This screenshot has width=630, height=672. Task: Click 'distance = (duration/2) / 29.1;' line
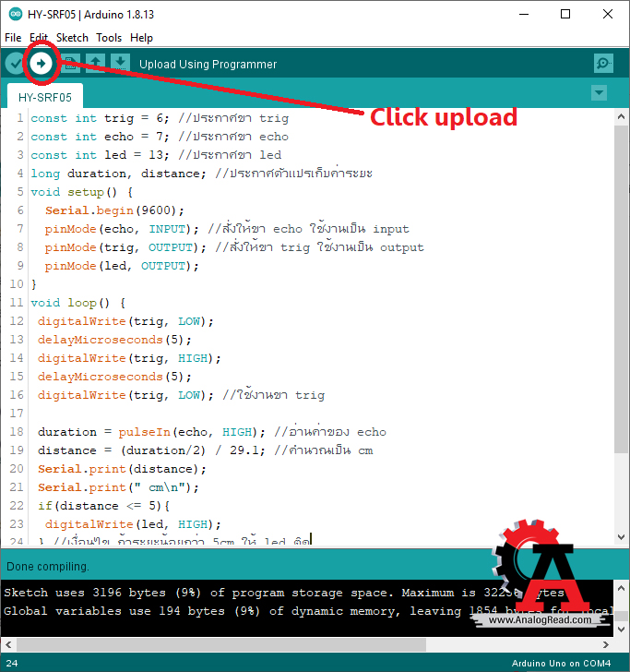pyautogui.click(x=151, y=450)
